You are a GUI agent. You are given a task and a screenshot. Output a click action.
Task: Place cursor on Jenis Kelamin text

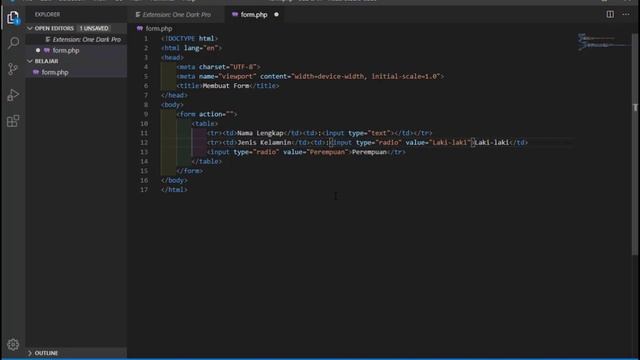(x=264, y=142)
